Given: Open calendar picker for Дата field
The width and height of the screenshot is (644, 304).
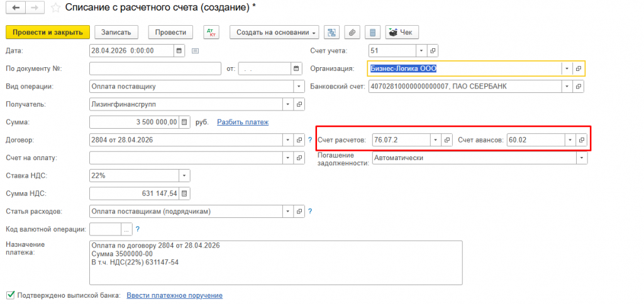Looking at the screenshot, I should point(179,51).
